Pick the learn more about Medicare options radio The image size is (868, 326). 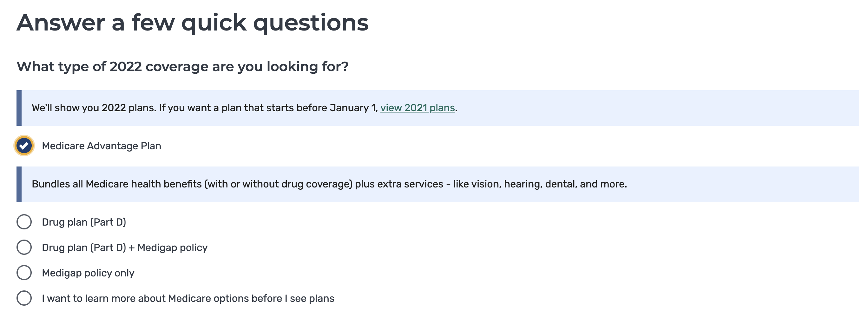tap(24, 298)
